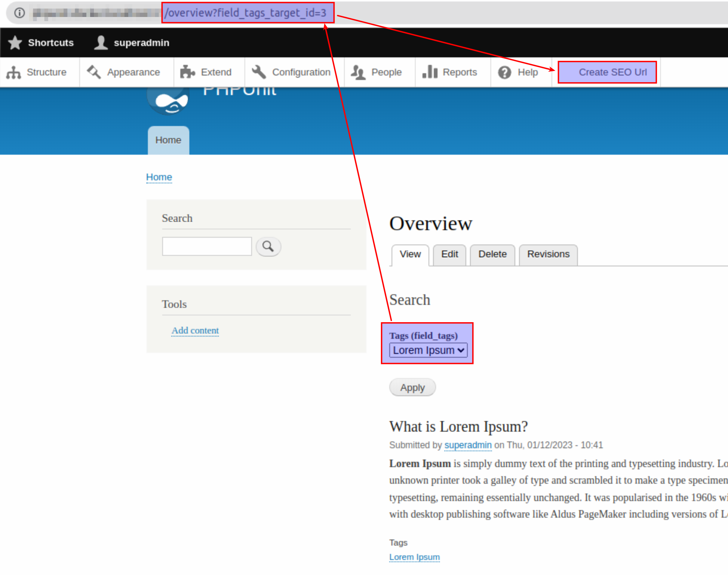Switch to the Revisions tab
The width and height of the screenshot is (728, 575).
[x=548, y=254]
